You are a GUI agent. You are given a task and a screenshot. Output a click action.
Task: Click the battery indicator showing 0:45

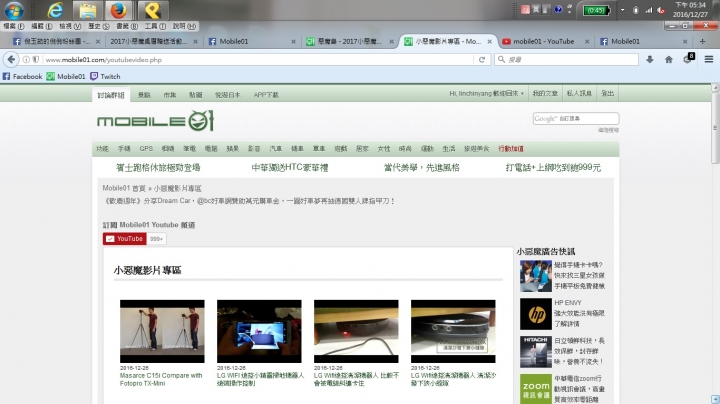pyautogui.click(x=596, y=10)
